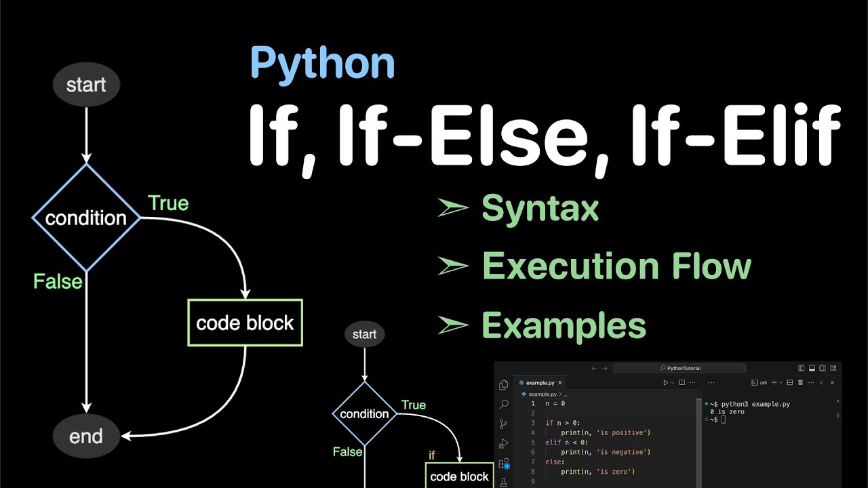Open the Testing flask view
Viewport: 868px width, 488px height.
pyautogui.click(x=503, y=483)
